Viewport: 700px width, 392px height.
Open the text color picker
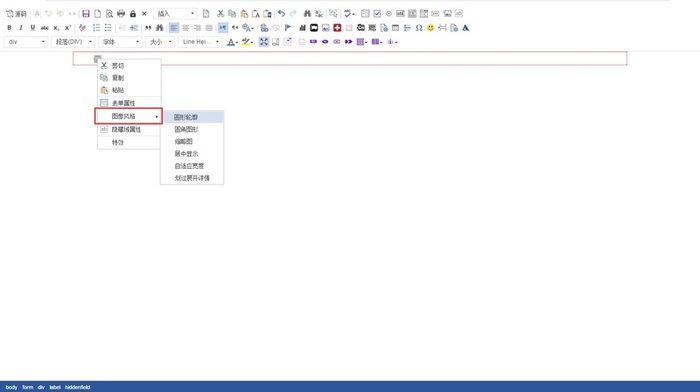pos(232,42)
